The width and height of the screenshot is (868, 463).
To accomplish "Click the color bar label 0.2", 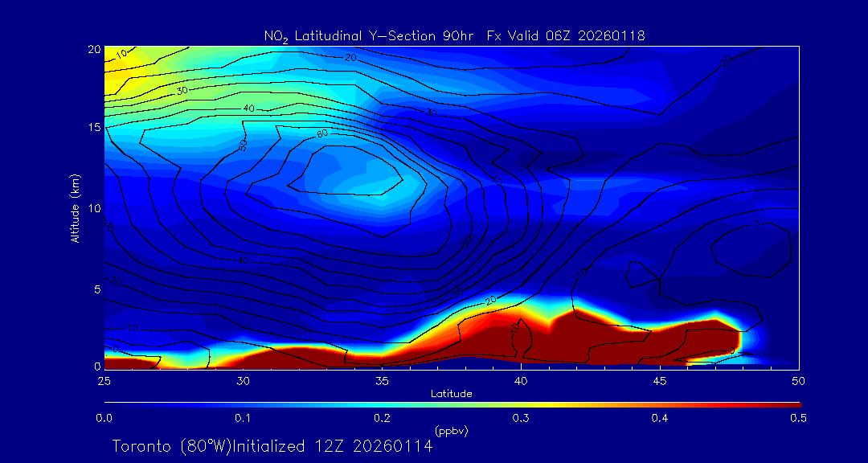I will tap(382, 419).
